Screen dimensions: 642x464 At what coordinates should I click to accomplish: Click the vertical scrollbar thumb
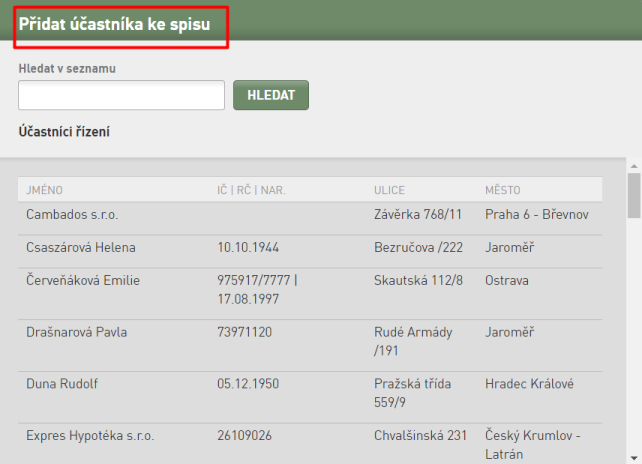click(634, 195)
